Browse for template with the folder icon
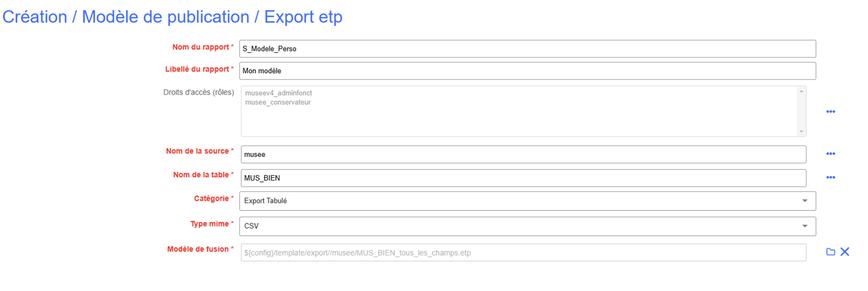This screenshot has width=868, height=291. [x=830, y=252]
